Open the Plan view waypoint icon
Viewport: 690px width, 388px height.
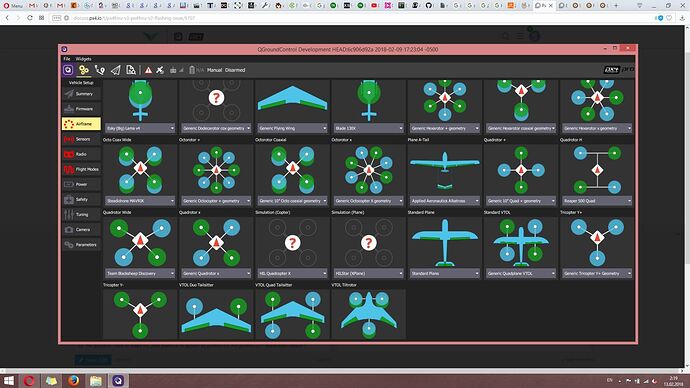(100, 70)
